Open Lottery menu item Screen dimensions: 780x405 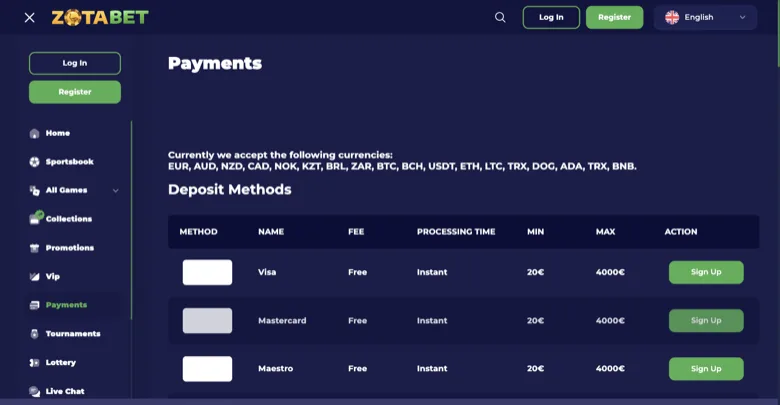pyautogui.click(x=61, y=362)
